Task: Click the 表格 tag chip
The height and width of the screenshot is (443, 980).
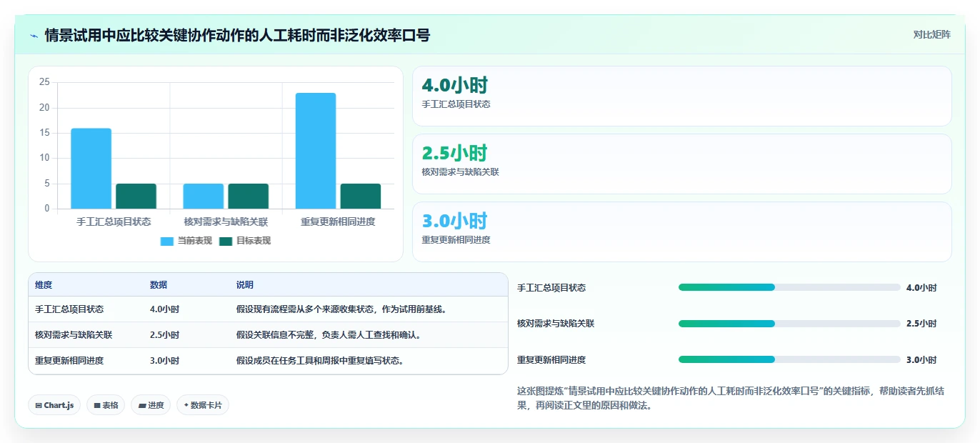Action: click(106, 405)
